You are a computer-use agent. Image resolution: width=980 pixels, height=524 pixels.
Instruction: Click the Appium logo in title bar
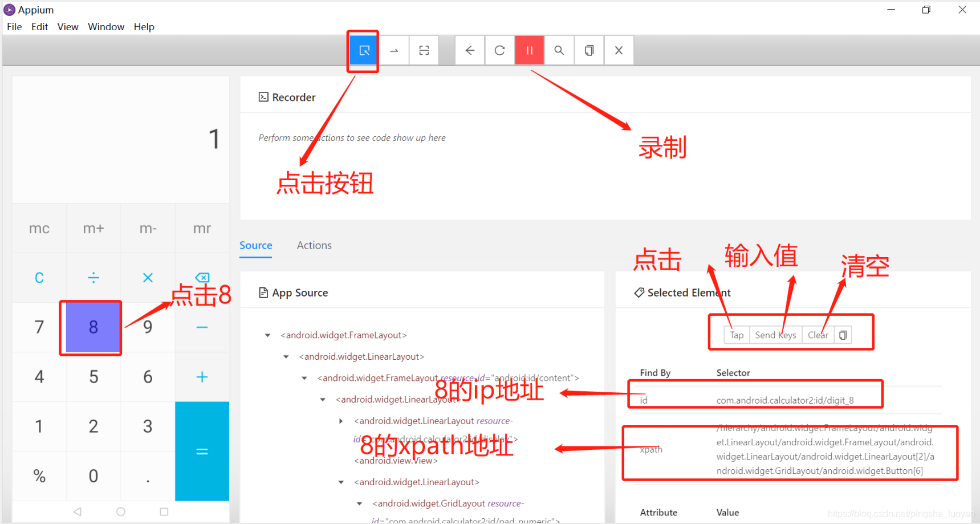pos(10,10)
